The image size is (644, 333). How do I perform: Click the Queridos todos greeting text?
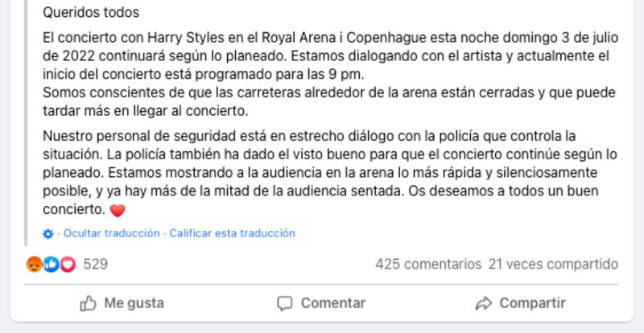click(x=91, y=13)
